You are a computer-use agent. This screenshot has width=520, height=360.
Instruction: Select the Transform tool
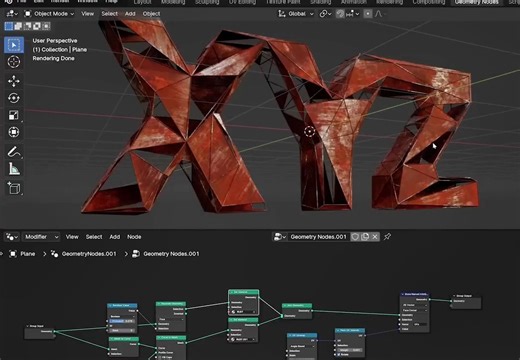(14, 132)
